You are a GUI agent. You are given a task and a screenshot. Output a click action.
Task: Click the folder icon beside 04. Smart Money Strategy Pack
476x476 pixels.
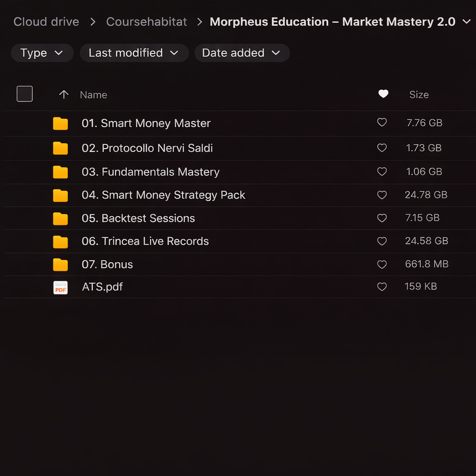click(x=60, y=196)
